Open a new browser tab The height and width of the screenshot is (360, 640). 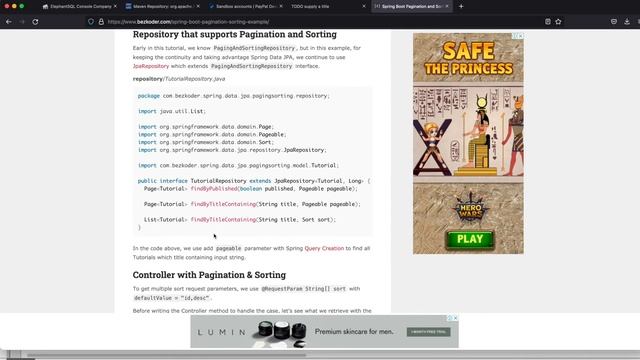(x=461, y=6)
